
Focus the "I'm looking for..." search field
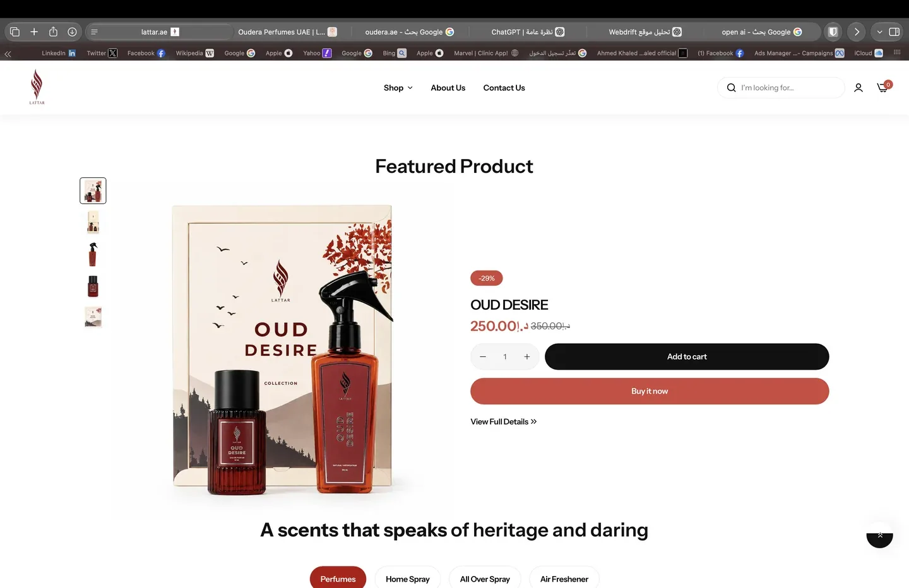[x=781, y=88]
